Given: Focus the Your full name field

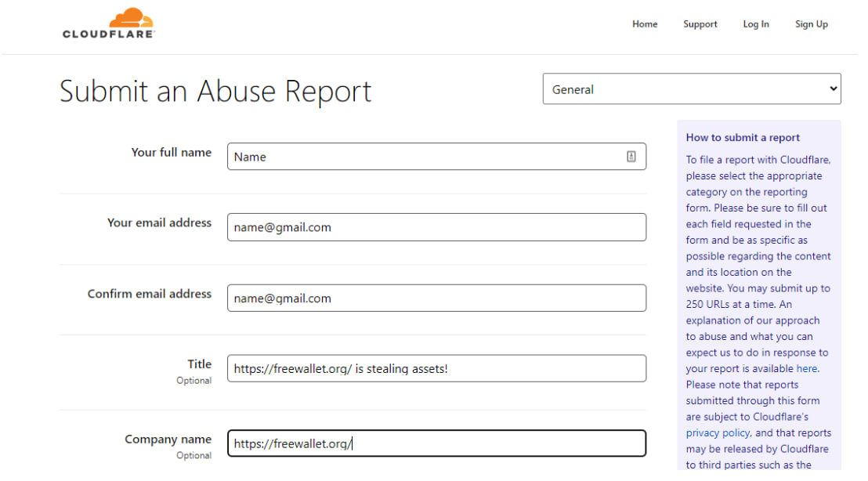Looking at the screenshot, I should tap(436, 157).
